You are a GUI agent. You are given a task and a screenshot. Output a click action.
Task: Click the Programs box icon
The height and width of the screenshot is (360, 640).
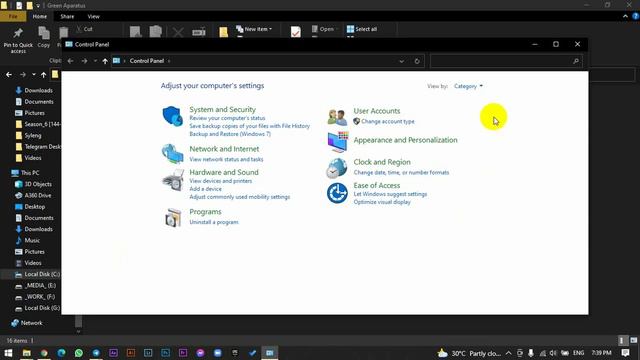173,218
